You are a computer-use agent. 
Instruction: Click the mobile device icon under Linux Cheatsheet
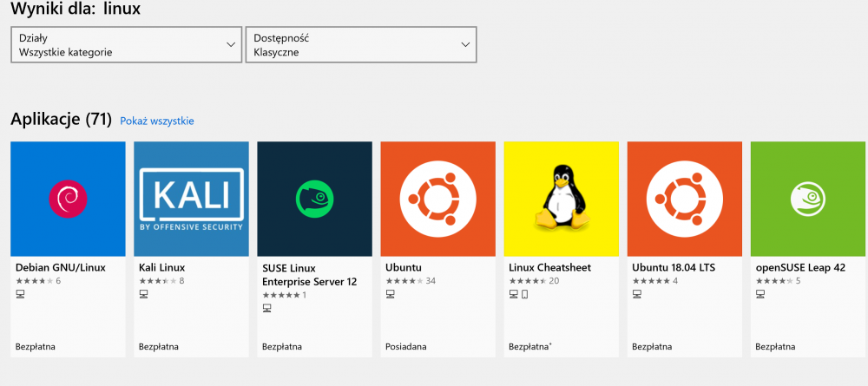coord(525,294)
